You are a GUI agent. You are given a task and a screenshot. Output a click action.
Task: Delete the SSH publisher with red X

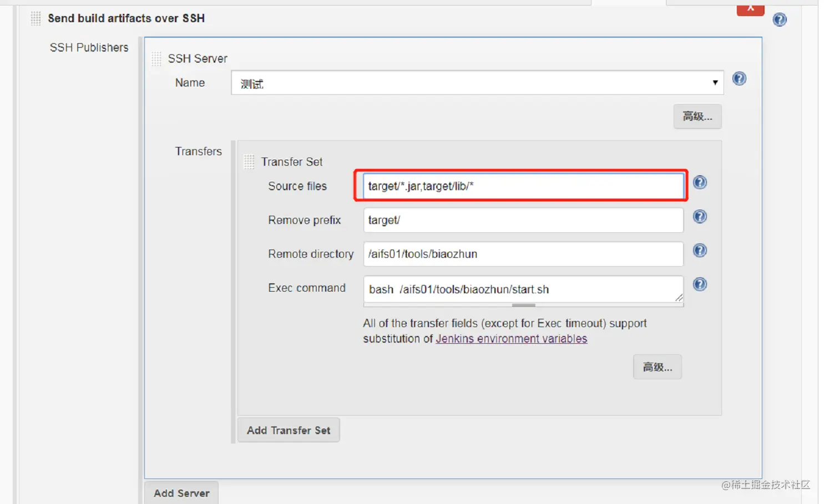pos(750,9)
